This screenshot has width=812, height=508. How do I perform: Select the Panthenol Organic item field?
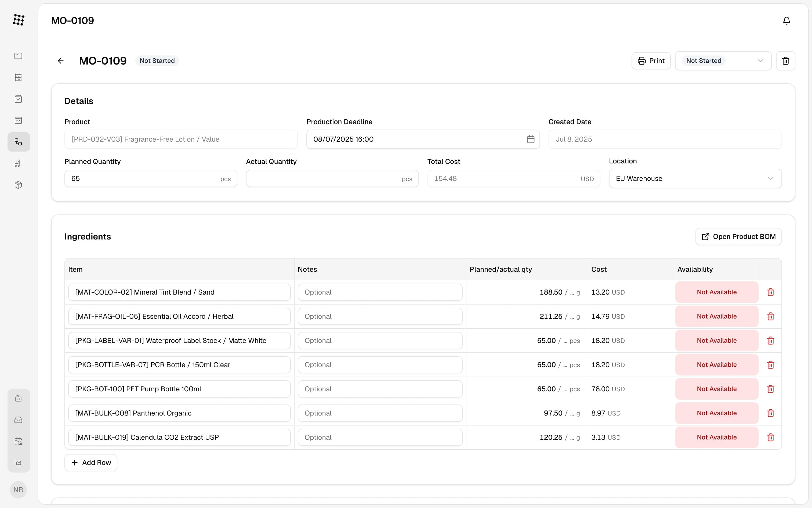(179, 413)
